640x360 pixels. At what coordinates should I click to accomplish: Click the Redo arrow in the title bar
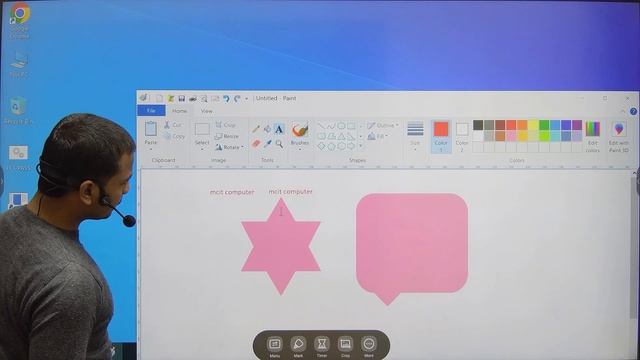(237, 98)
